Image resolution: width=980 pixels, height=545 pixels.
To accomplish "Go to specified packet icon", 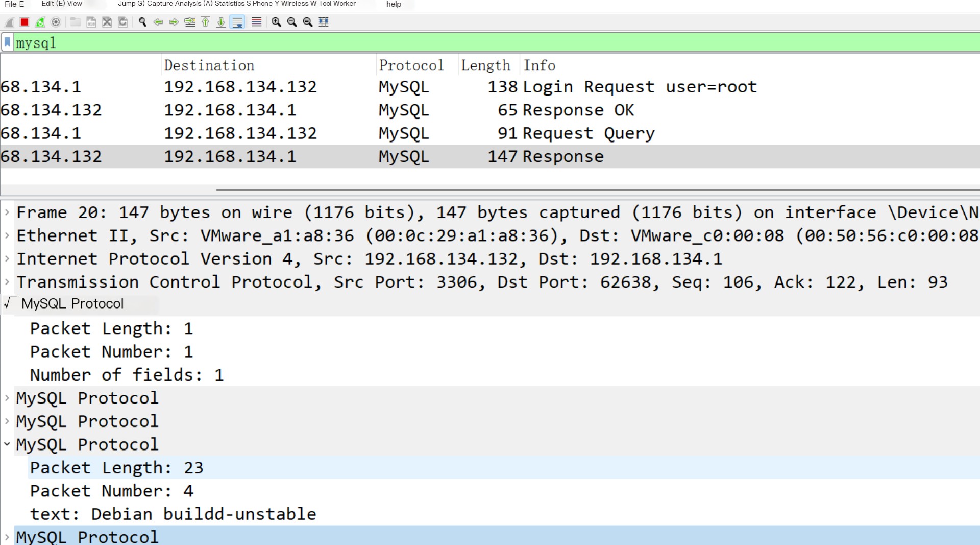I will pyautogui.click(x=190, y=22).
